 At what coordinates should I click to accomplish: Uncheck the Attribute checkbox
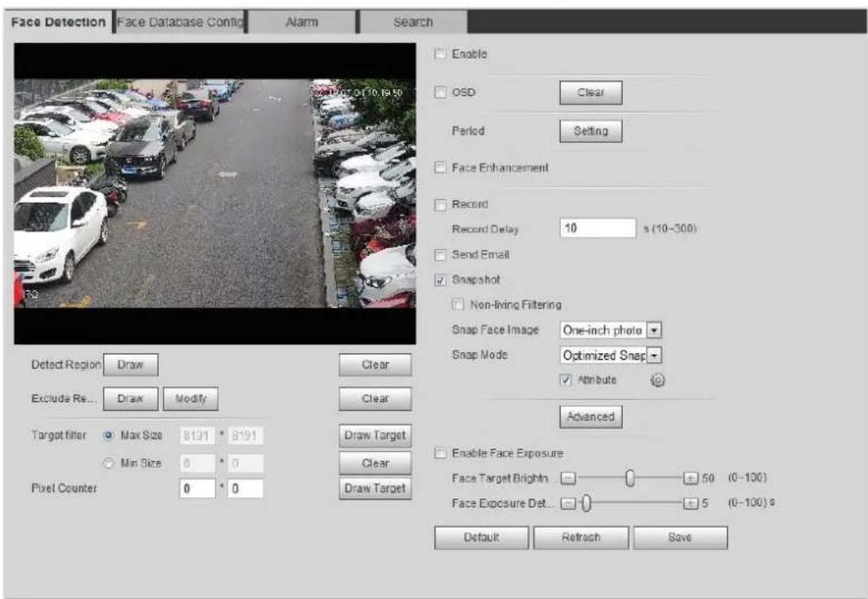pyautogui.click(x=565, y=380)
